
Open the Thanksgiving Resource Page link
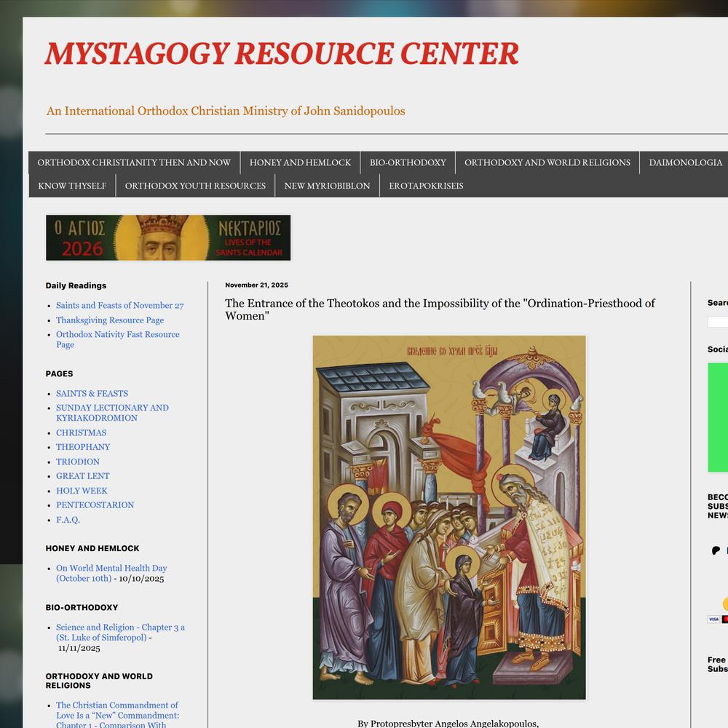click(x=110, y=320)
